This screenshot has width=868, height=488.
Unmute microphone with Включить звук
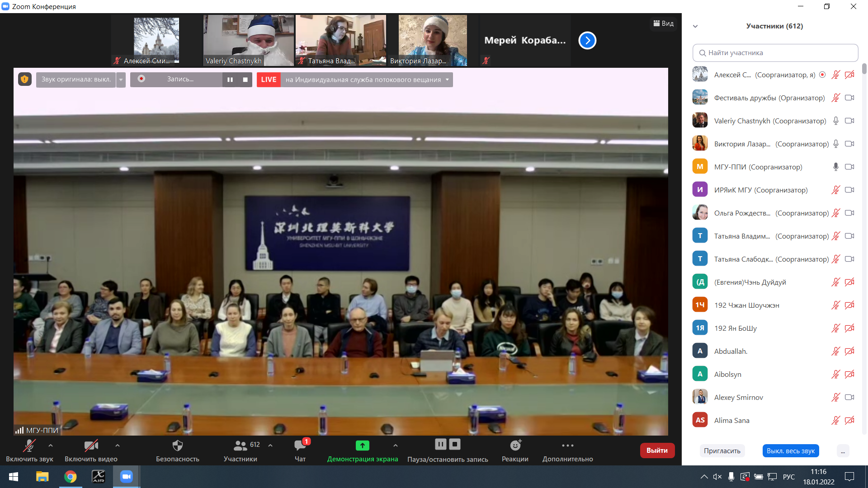coord(29,446)
